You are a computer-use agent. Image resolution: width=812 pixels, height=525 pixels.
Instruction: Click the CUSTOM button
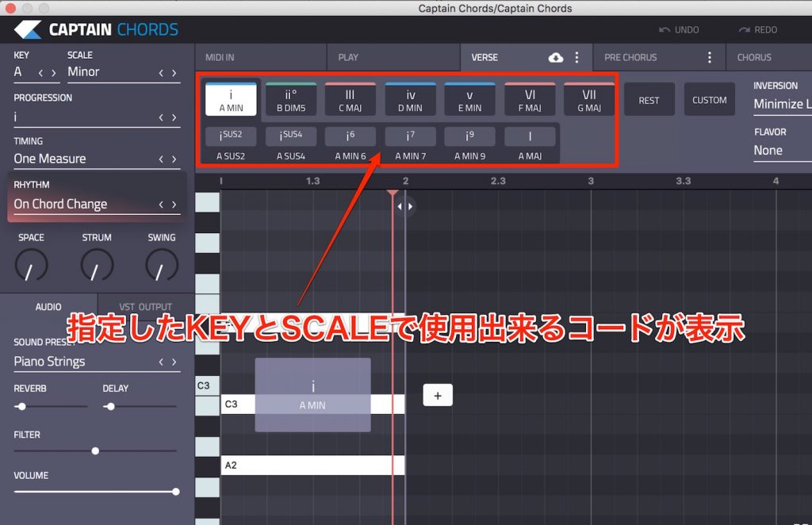tap(709, 98)
